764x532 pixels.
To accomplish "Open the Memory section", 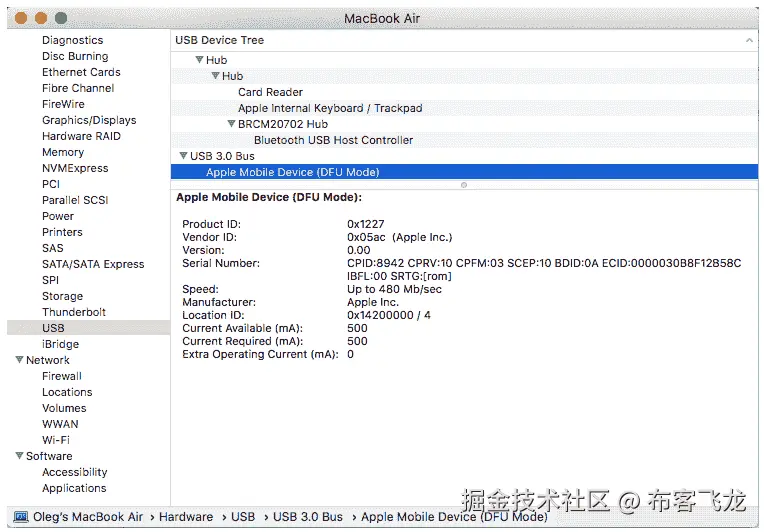I will [x=63, y=152].
